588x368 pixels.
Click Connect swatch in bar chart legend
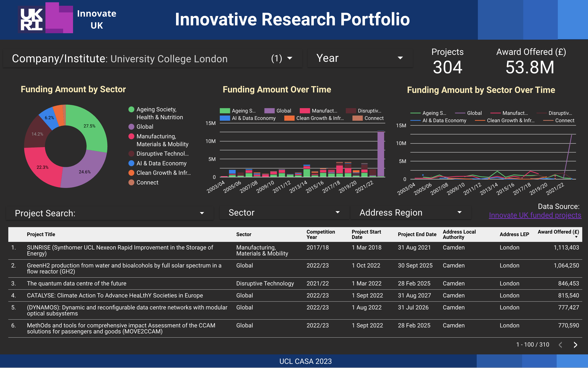(357, 118)
